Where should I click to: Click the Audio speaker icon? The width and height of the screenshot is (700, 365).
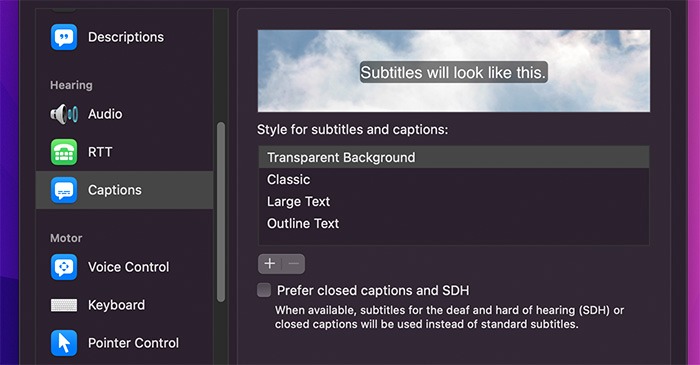(x=64, y=114)
